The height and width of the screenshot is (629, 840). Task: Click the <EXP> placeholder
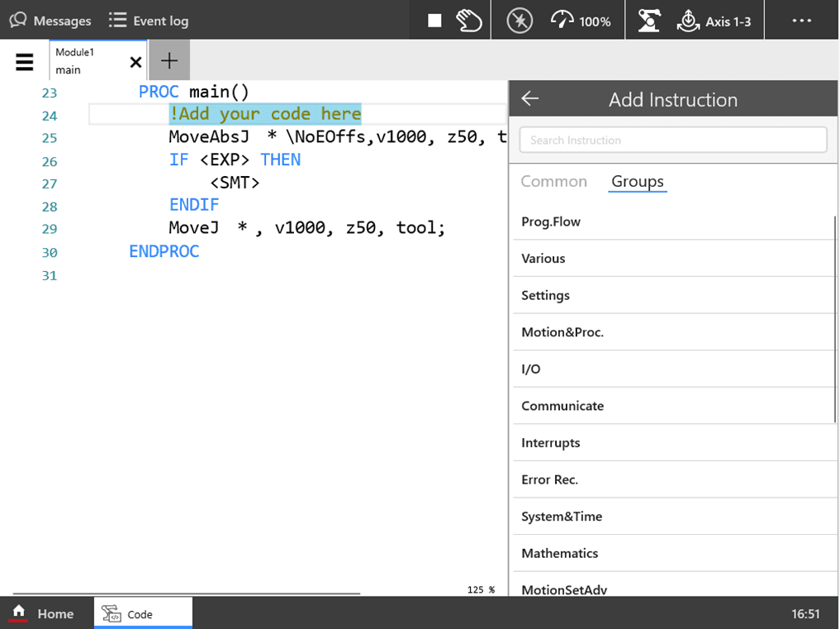pos(225,160)
